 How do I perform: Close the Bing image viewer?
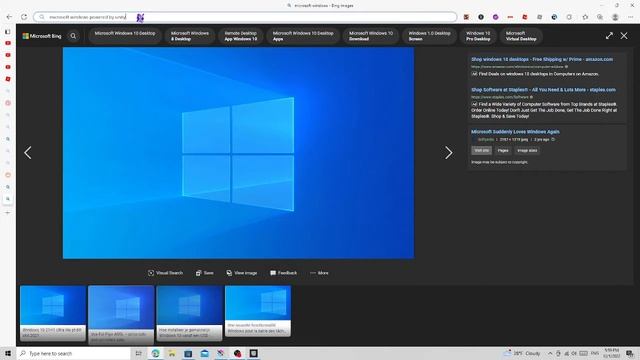(624, 36)
